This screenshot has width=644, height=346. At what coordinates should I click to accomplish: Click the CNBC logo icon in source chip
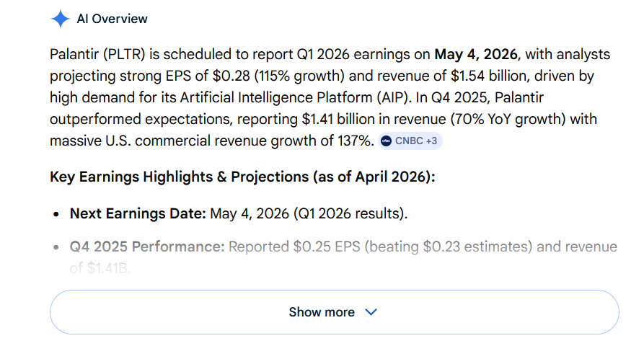(x=386, y=141)
